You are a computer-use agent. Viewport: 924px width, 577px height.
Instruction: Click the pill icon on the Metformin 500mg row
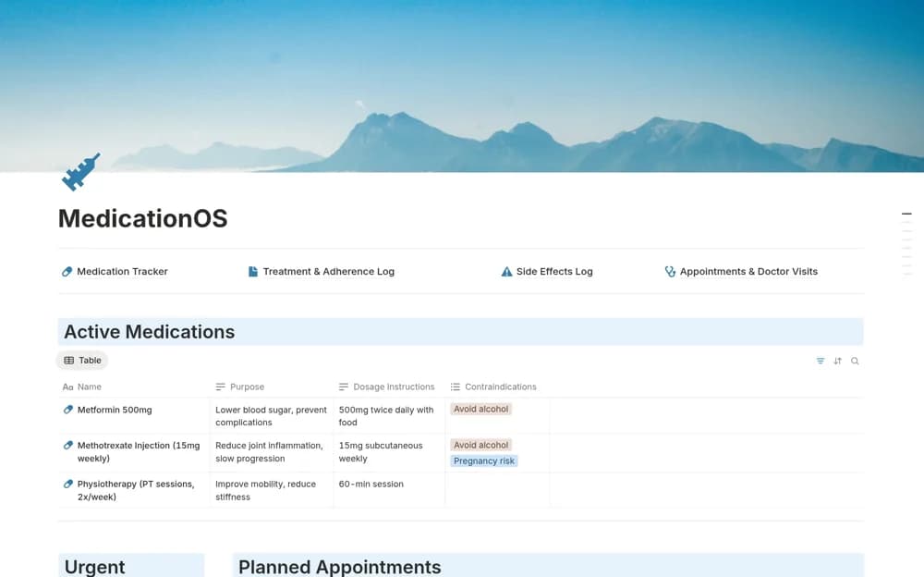pos(68,410)
